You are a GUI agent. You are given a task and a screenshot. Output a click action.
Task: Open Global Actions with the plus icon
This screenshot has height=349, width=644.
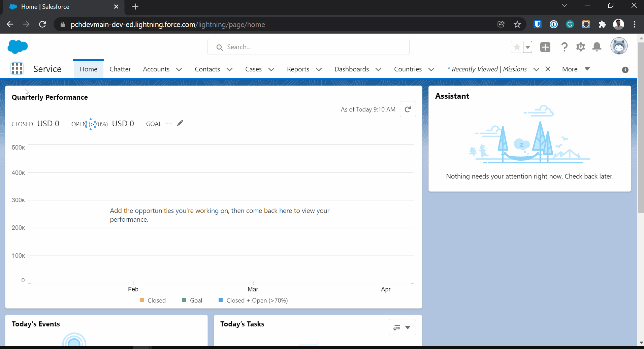click(545, 47)
